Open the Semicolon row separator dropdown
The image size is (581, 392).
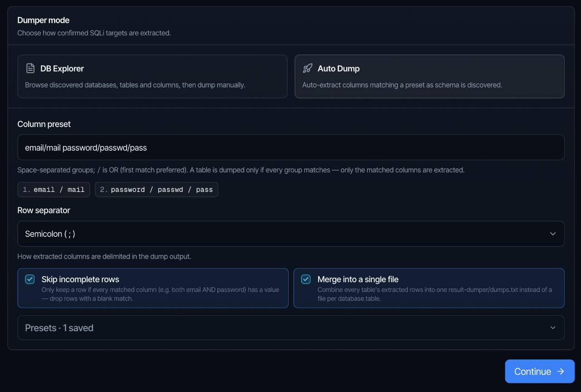click(x=291, y=234)
